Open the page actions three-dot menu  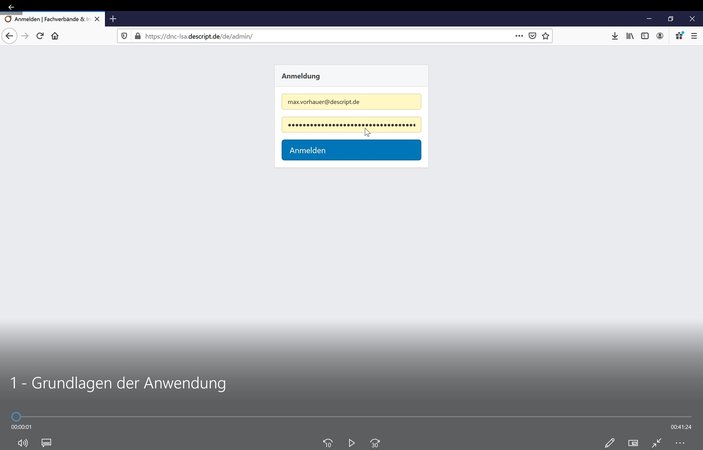click(519, 36)
